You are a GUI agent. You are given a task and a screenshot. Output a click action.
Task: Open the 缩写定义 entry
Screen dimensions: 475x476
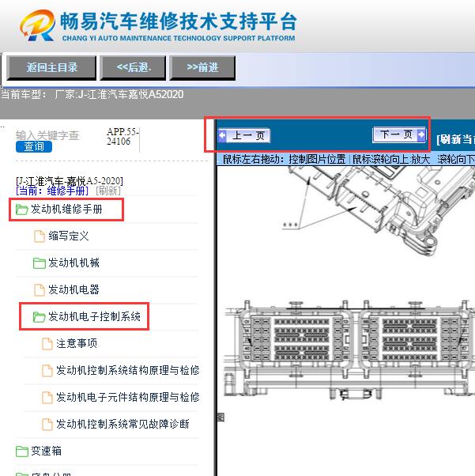tap(69, 236)
